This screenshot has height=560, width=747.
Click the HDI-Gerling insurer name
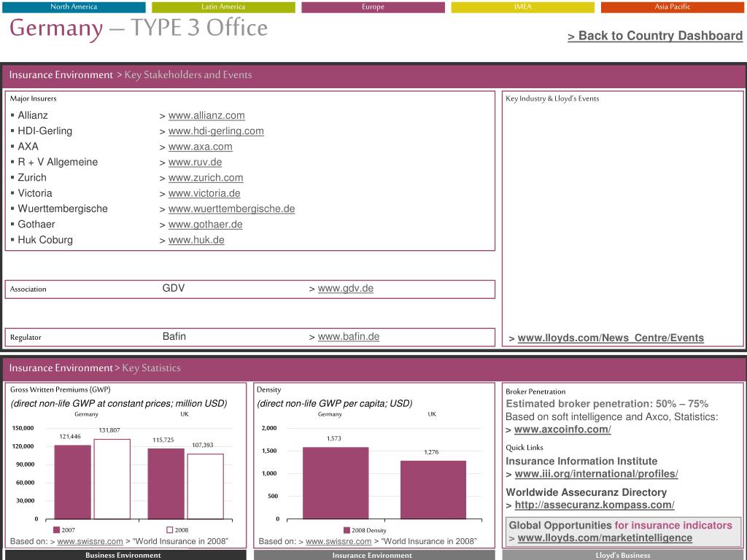(x=44, y=131)
